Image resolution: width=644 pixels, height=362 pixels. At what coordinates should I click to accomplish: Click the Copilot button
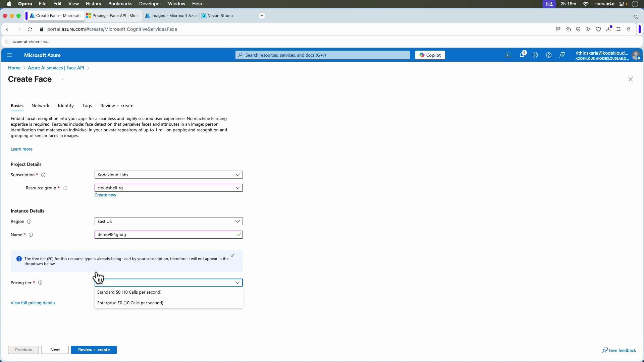[x=430, y=55]
